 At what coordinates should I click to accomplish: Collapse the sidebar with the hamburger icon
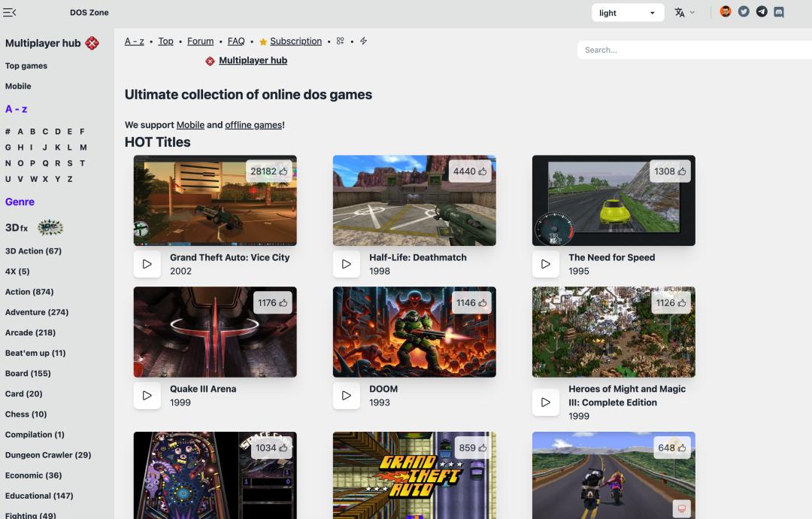point(10,12)
